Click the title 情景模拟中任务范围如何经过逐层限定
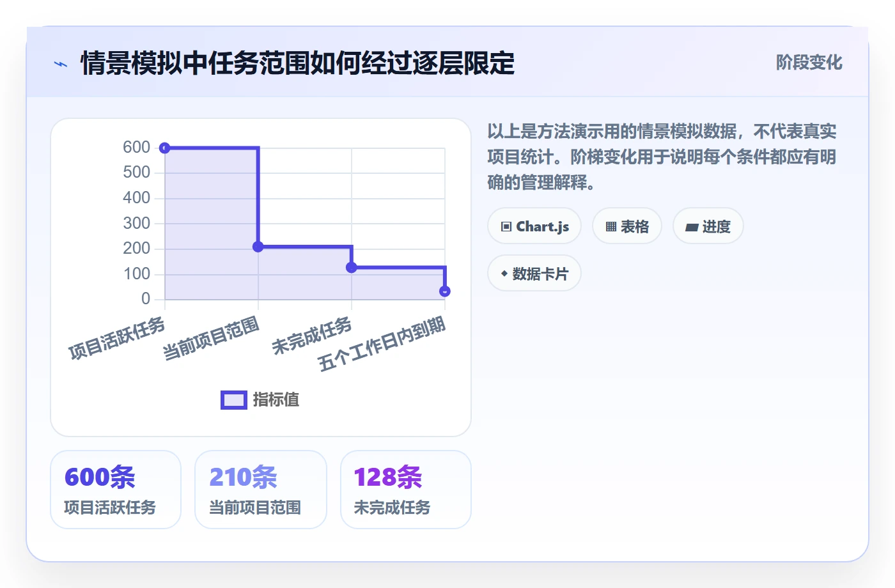Screen dimensions: 895x588 (298, 63)
